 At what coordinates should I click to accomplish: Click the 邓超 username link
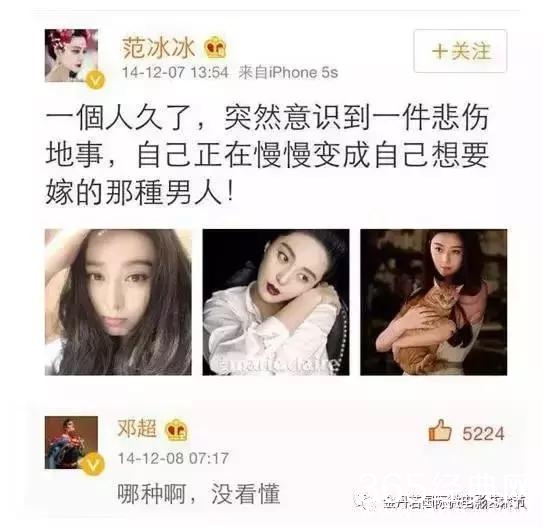tap(137, 429)
